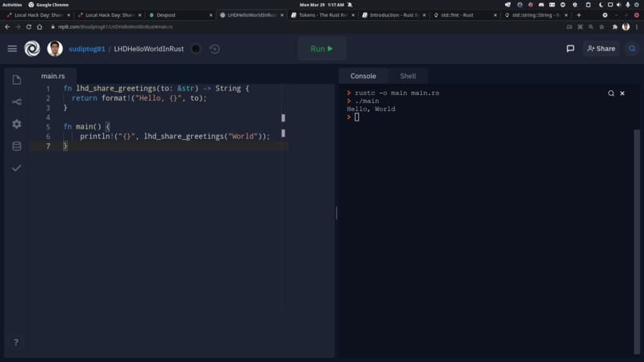Viewport: 644px width, 362px height.
Task: Go back with browser back arrow
Action: click(x=7, y=26)
